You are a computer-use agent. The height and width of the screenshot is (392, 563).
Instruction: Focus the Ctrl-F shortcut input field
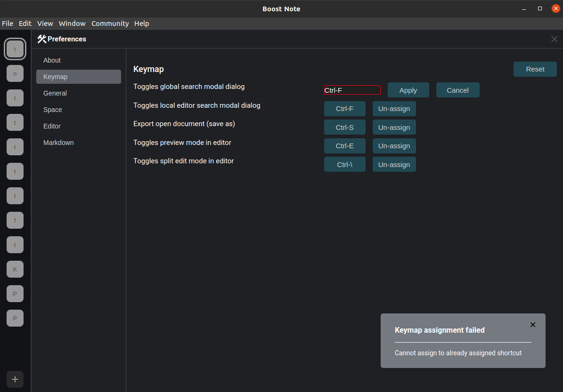coord(352,90)
